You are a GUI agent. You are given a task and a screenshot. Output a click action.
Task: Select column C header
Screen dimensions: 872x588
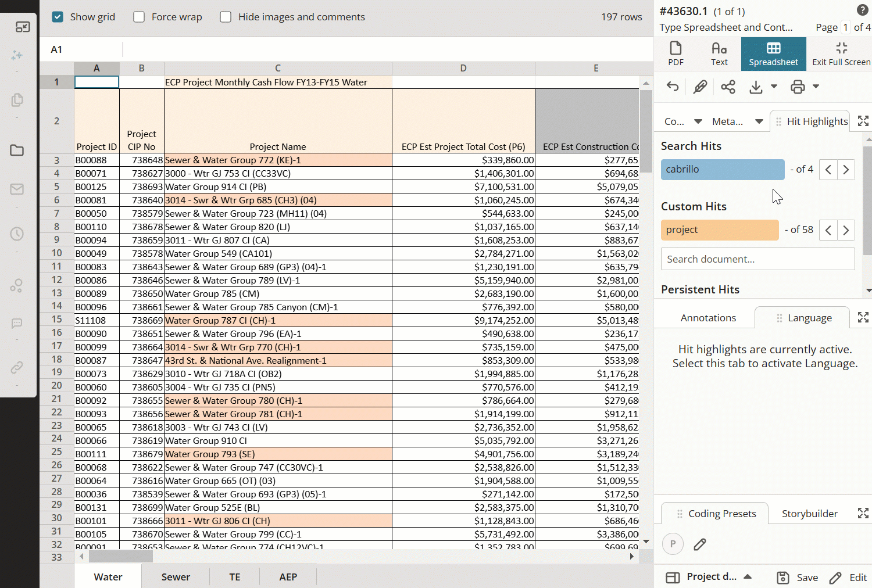click(x=278, y=69)
